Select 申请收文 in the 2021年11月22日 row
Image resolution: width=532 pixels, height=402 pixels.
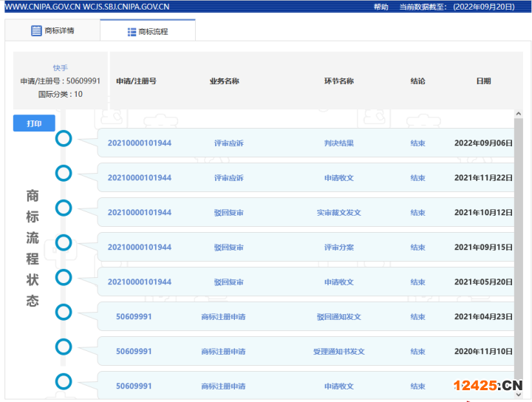click(x=338, y=178)
